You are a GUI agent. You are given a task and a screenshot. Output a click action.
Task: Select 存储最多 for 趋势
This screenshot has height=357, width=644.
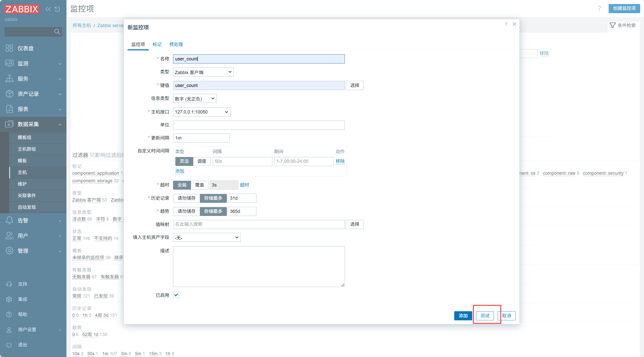click(x=213, y=211)
